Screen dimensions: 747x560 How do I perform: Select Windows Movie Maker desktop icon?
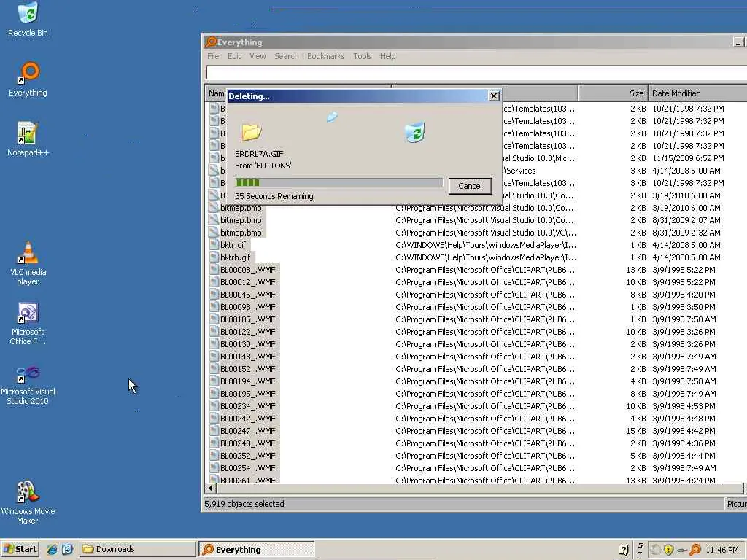28,502
